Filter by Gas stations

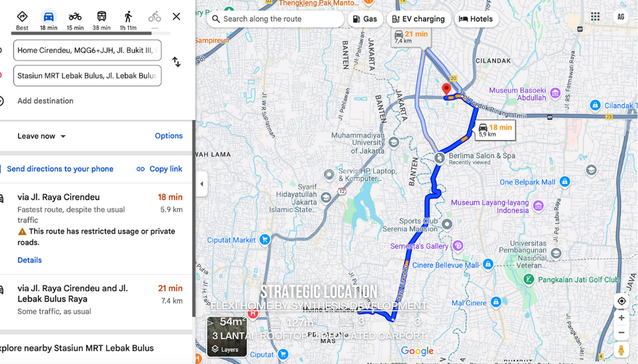point(365,19)
